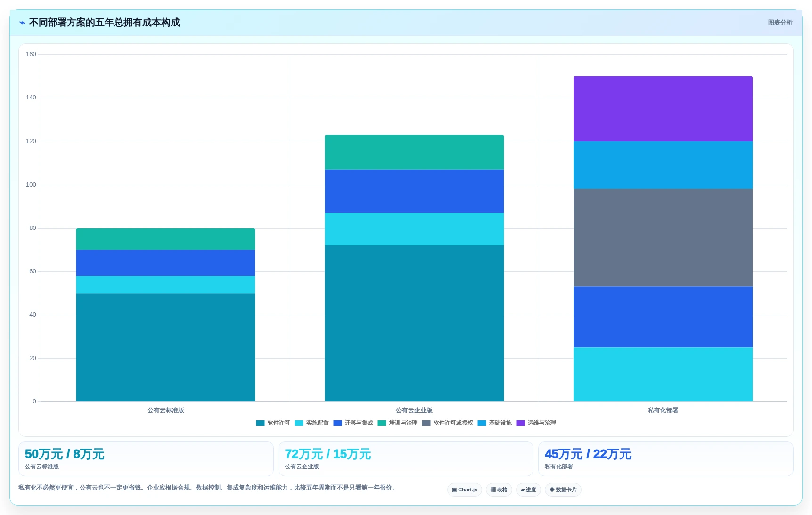The width and height of the screenshot is (812, 515).
Task: Select the 软件许可 segment of 公有云标准版 bar
Action: coord(165,347)
